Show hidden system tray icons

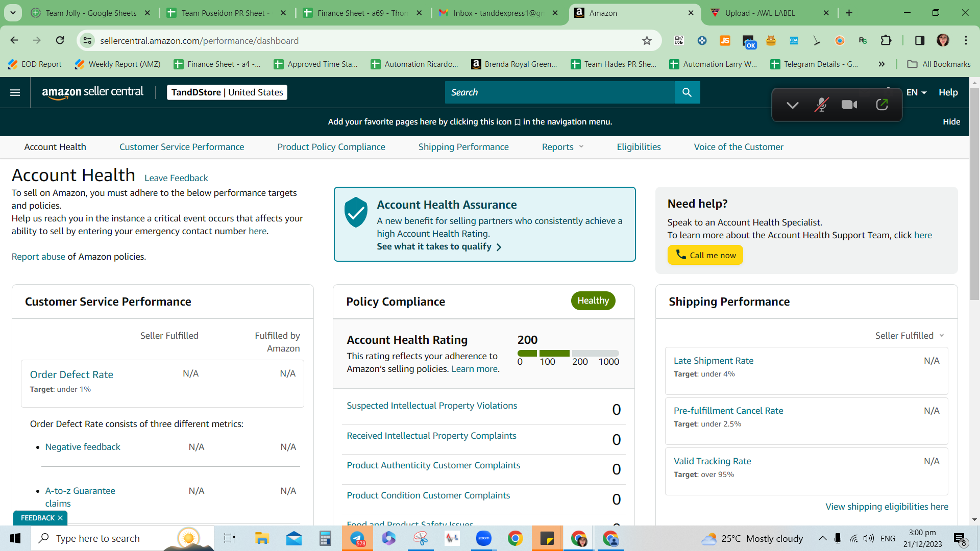[x=822, y=538]
